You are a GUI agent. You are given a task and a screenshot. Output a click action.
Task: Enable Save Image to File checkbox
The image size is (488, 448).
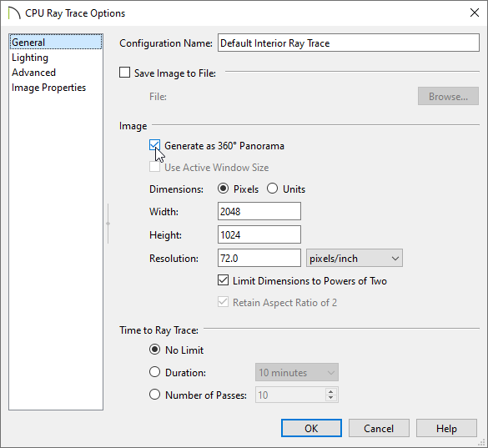(124, 73)
